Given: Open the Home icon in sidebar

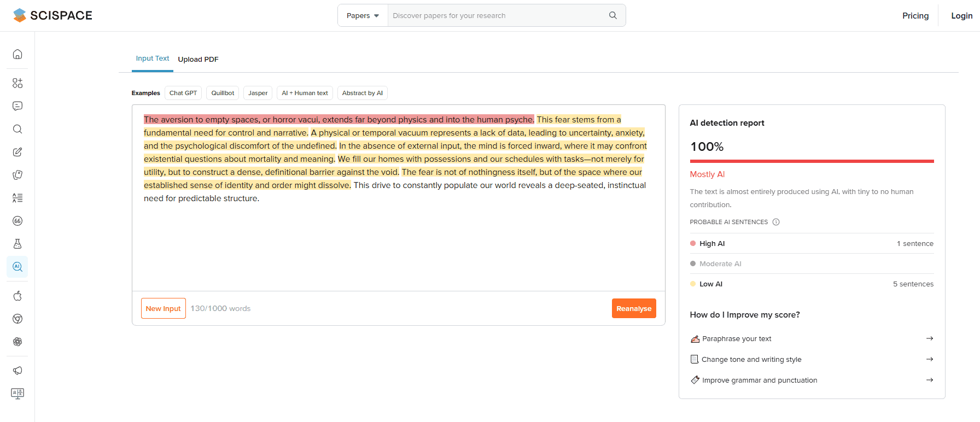Looking at the screenshot, I should pos(17,54).
